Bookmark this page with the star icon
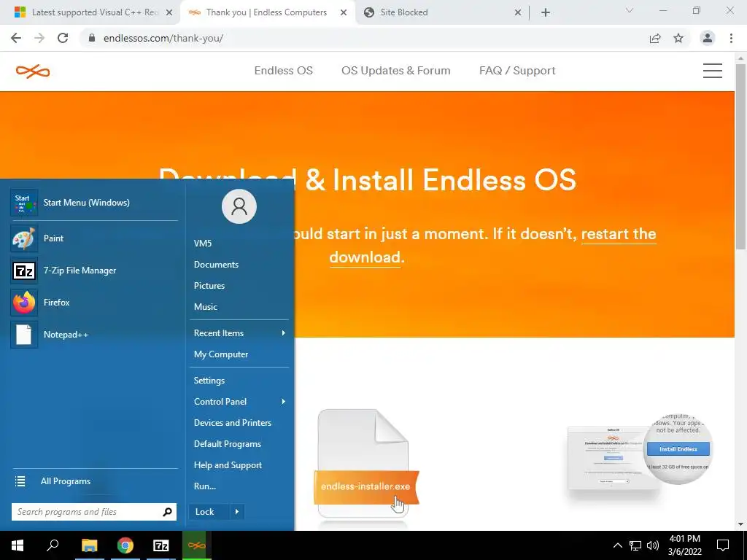 678,38
